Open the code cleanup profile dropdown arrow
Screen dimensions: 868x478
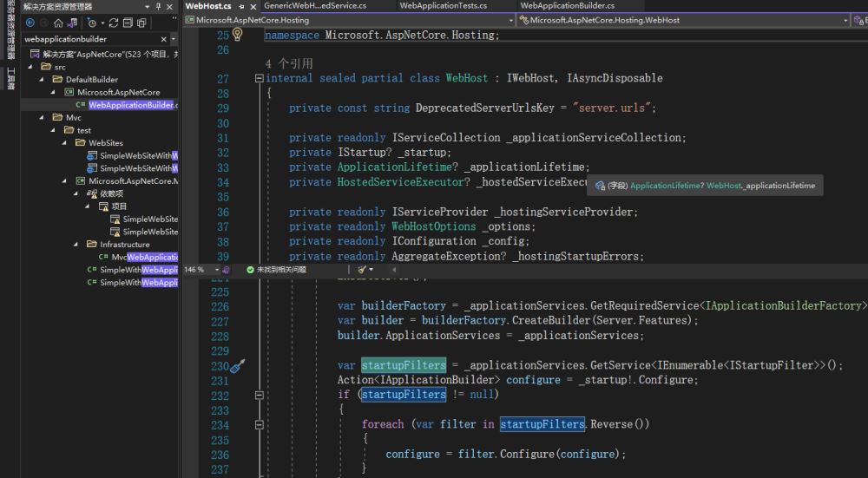371,270
